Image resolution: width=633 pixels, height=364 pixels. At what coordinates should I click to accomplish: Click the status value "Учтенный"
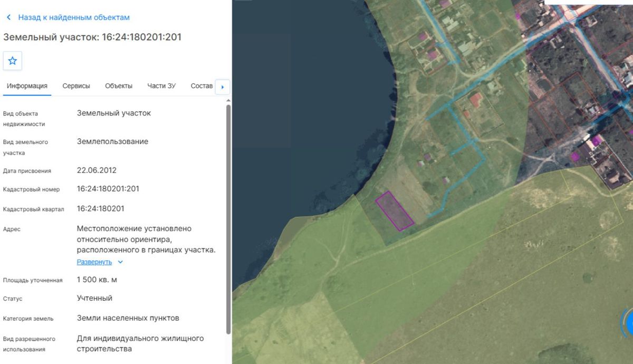tap(94, 298)
